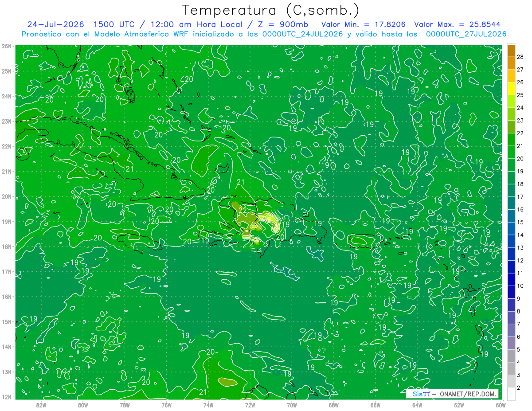Viewport: 532px width, 411px height.
Task: Click the 'Valor Min. = 17.8206' value
Action: [x=363, y=24]
